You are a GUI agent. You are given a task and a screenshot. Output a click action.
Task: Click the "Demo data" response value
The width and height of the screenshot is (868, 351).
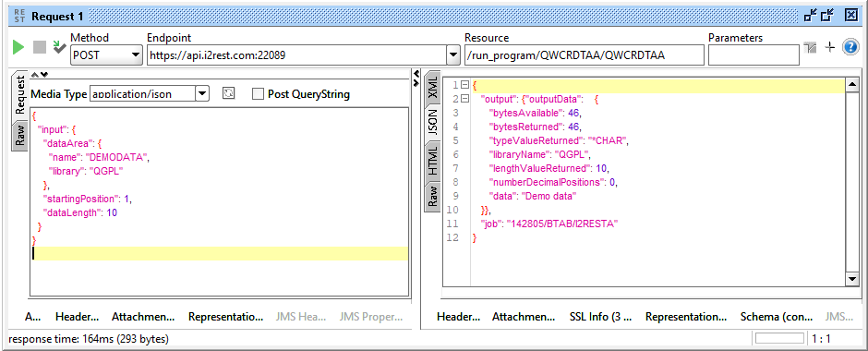coord(549,196)
